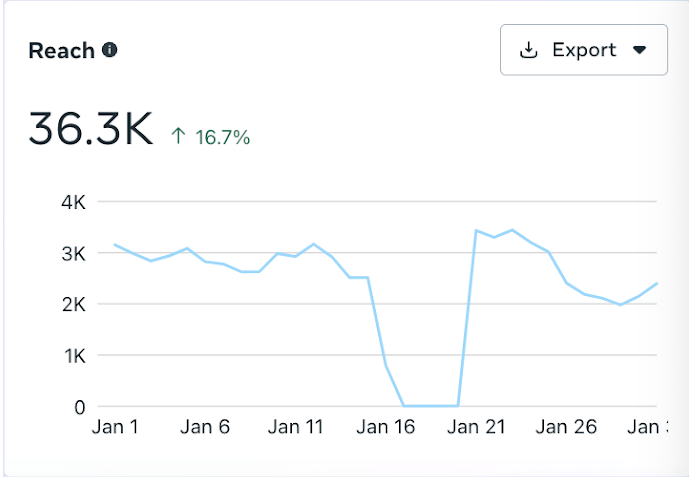
Task: Click the 3K y-axis label
Action: click(x=73, y=254)
